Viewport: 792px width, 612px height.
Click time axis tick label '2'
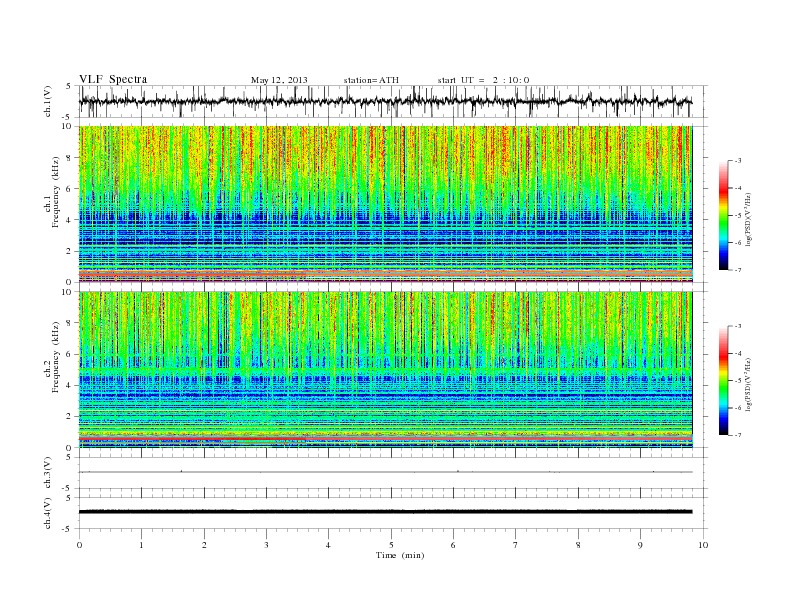point(204,545)
